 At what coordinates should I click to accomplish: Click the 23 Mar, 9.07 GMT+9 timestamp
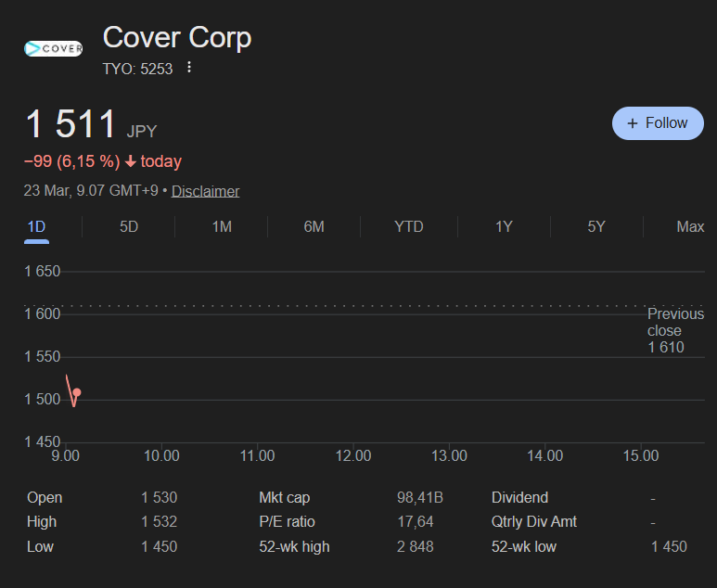91,191
